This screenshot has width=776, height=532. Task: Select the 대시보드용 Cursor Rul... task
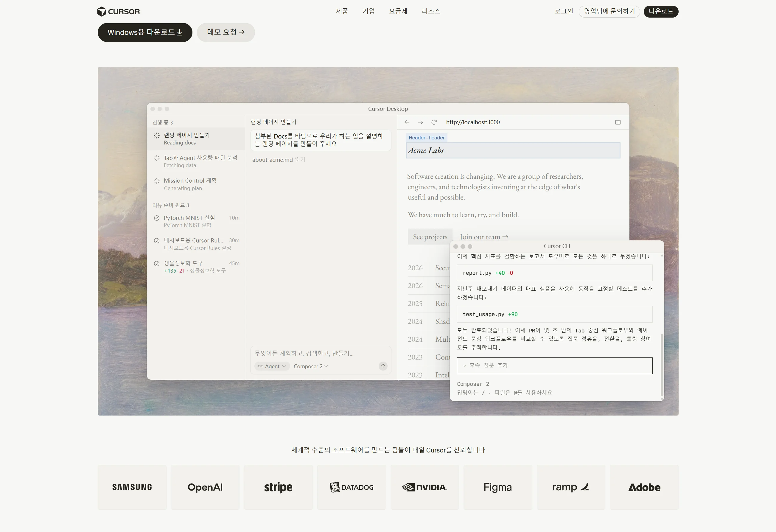[196, 244]
